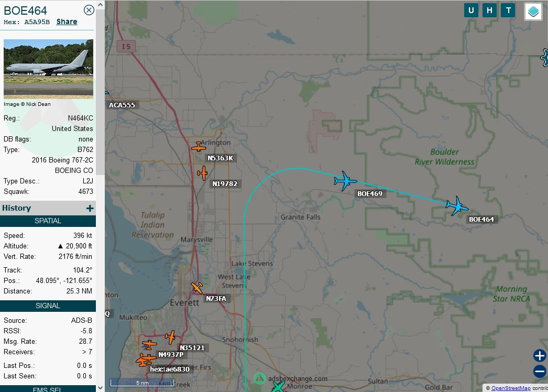
Task: Click the RSSI value -5.8
Action: click(x=86, y=331)
